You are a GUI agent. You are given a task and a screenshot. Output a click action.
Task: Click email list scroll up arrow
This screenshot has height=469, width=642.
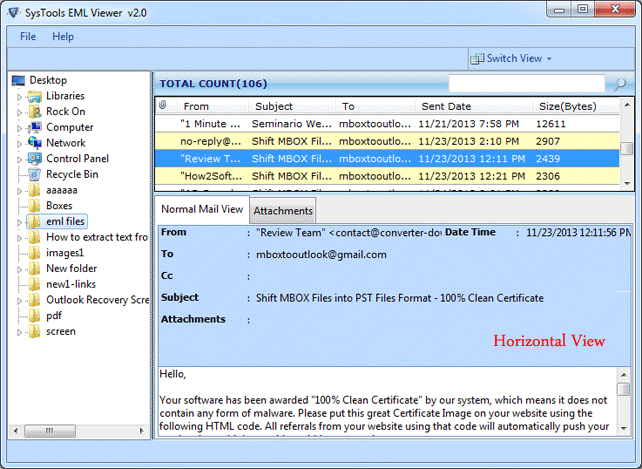coord(627,105)
